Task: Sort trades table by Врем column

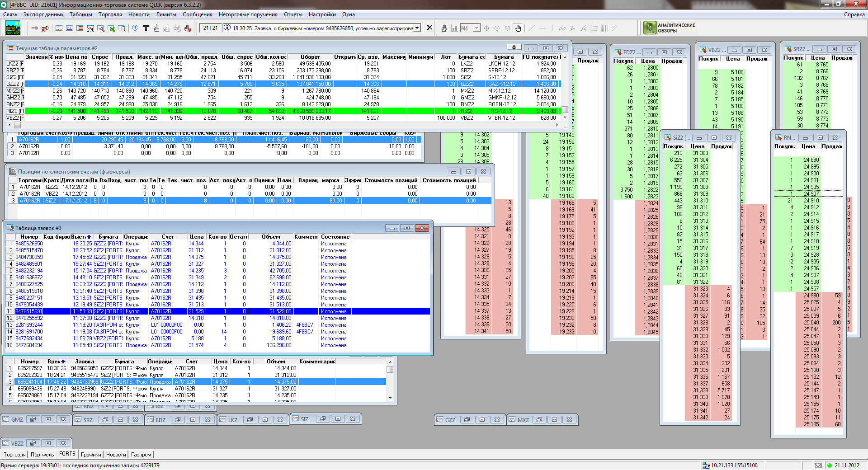Action: pyautogui.click(x=57, y=362)
